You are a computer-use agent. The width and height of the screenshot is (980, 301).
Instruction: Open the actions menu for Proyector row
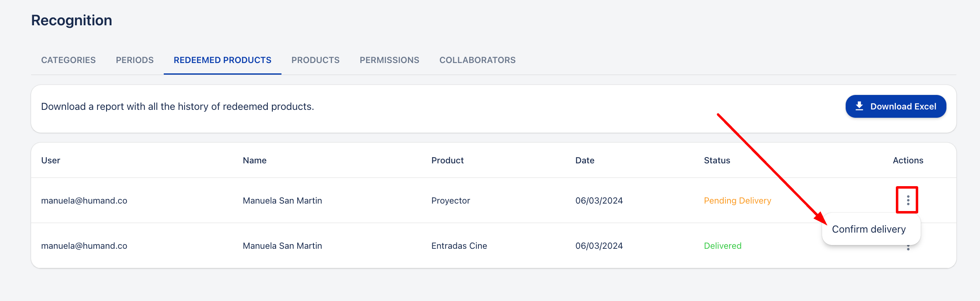908,200
